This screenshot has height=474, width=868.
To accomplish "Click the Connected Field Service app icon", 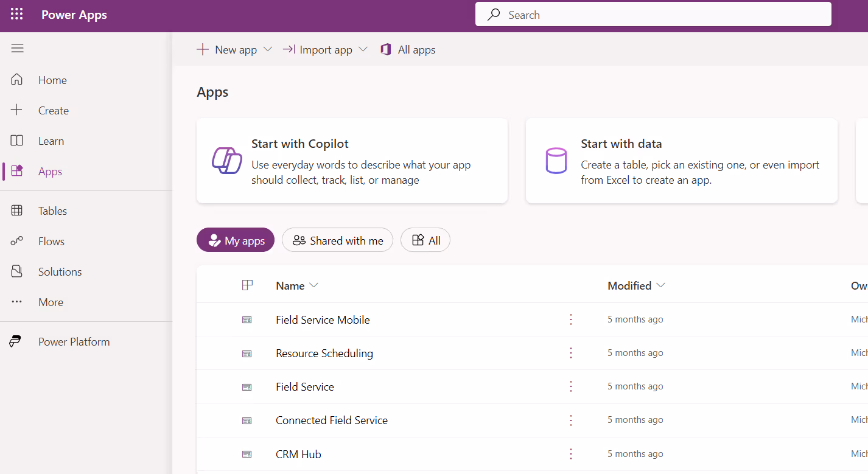I will pos(247,420).
